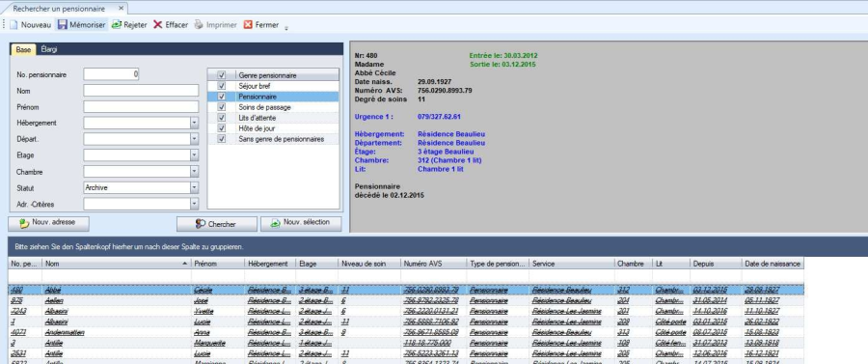Sort by the Chambre column header
The height and width of the screenshot is (364, 868).
634,265
